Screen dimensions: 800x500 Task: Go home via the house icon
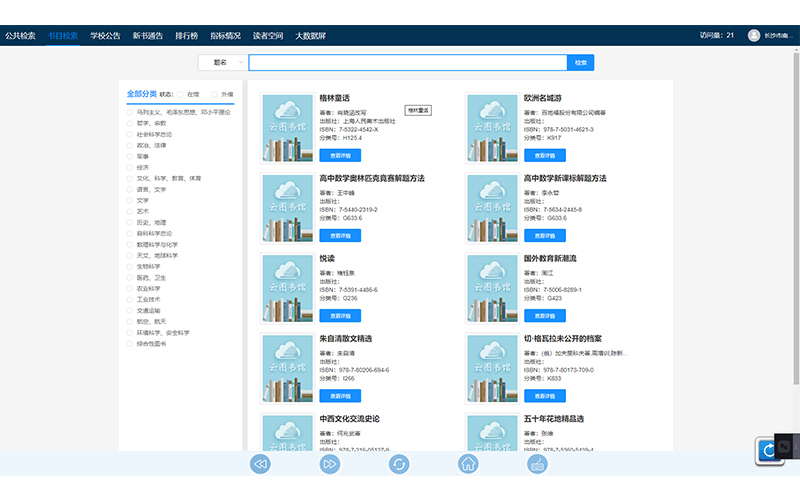coord(468,464)
